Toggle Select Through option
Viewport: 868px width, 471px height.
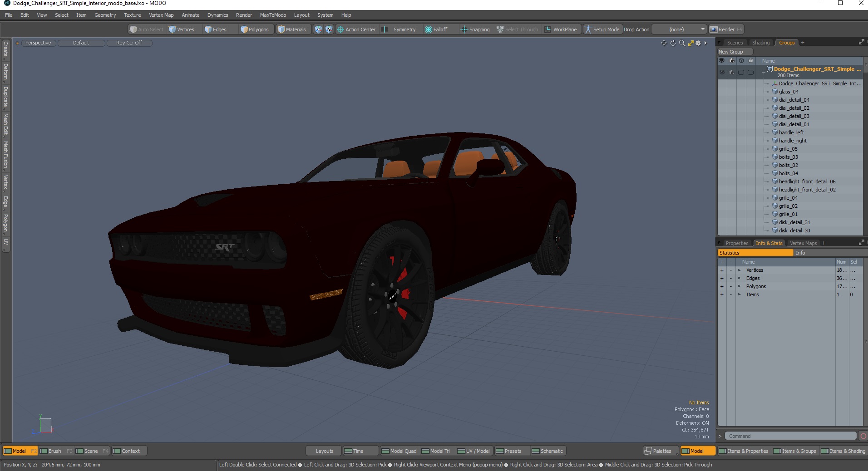coord(518,29)
